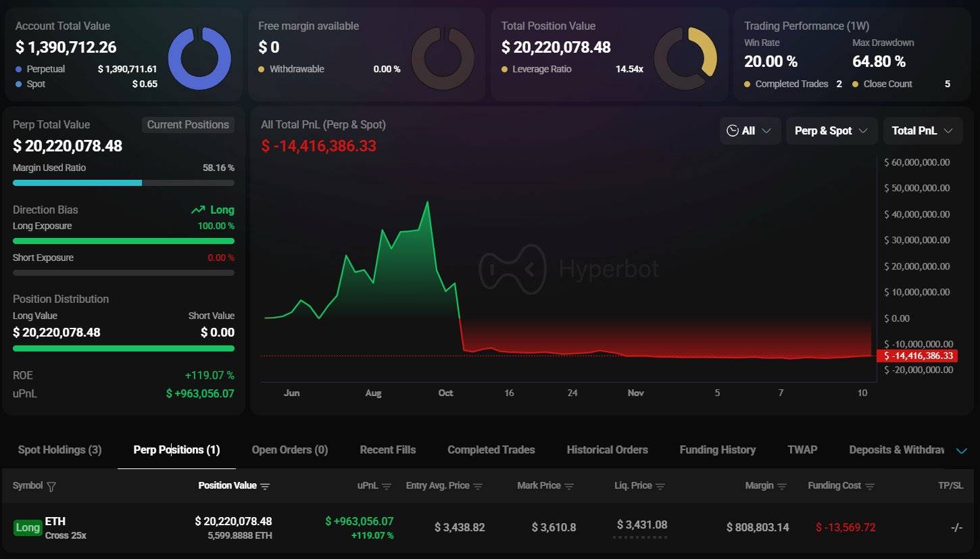Viewport: 980px width, 559px height.
Task: Click the Margin column sort icon
Action: 782,486
